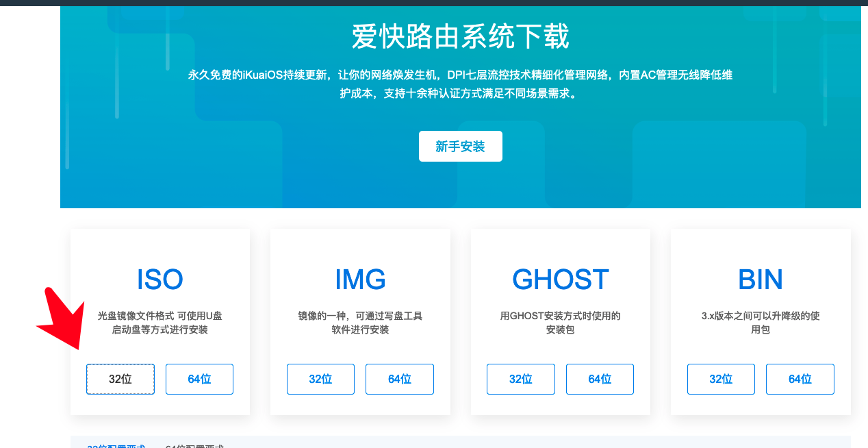Download the BIN 32位 version
This screenshot has height=448, width=868.
click(x=721, y=379)
